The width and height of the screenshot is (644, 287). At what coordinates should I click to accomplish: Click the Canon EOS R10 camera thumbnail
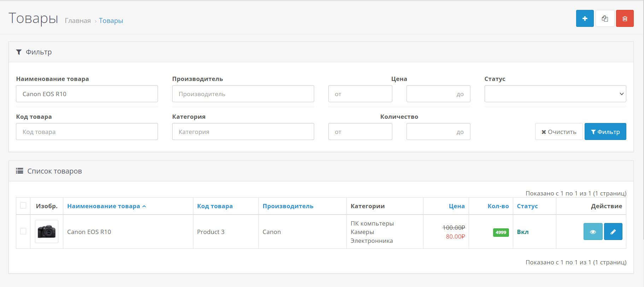click(x=47, y=232)
